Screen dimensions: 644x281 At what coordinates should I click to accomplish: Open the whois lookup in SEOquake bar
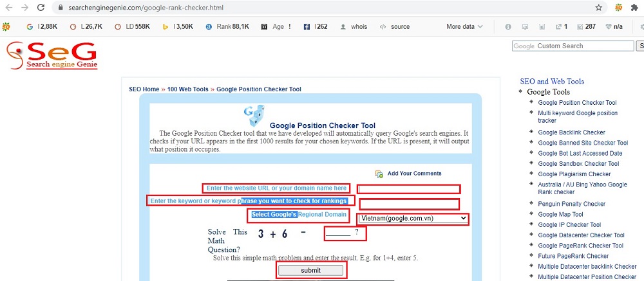point(354,26)
